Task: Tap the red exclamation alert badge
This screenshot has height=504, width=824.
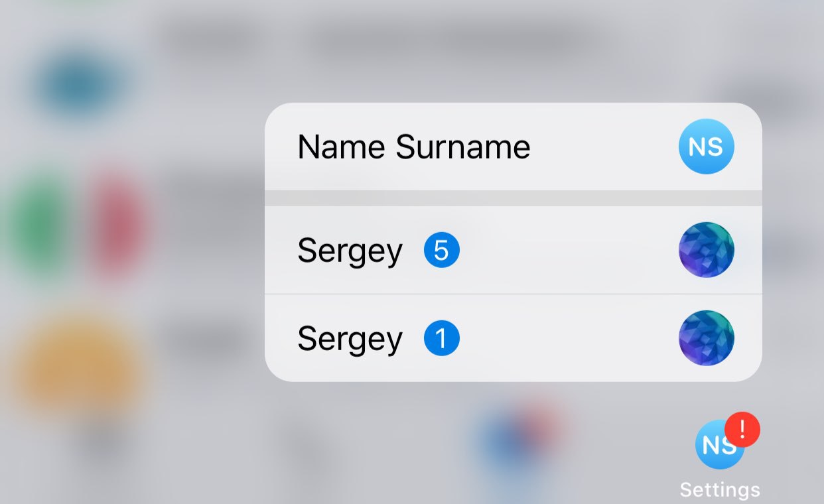Action: pos(742,429)
